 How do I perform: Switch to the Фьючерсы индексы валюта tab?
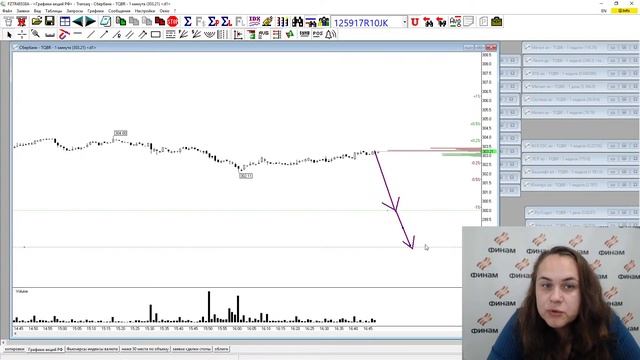[x=92, y=349]
